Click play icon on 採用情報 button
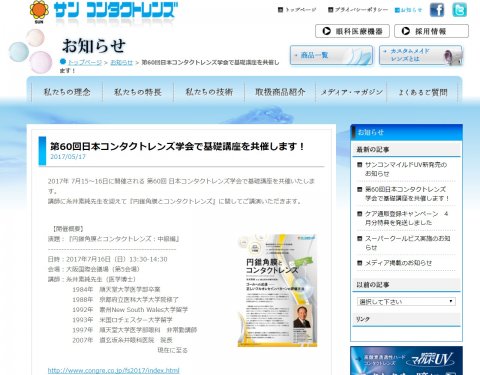Screen dimensions: 480x375 point(406,31)
